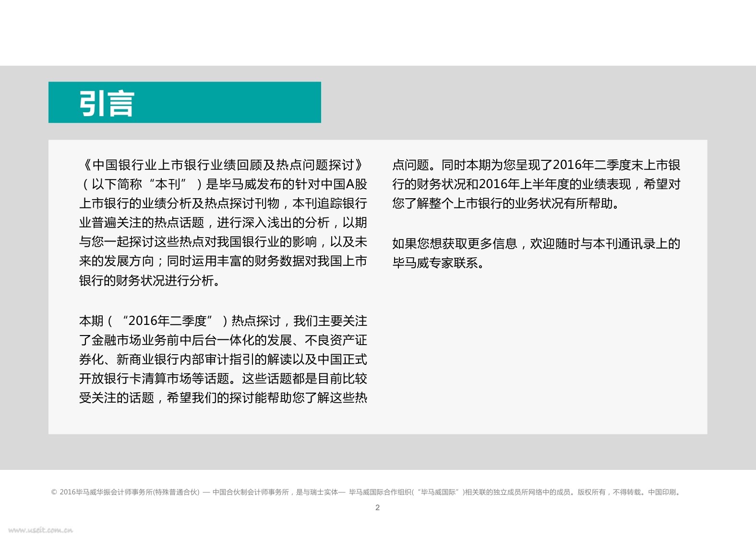Click the line starting '券化、新商业银行内部审计'
The height and width of the screenshot is (539, 756).
tap(223, 359)
